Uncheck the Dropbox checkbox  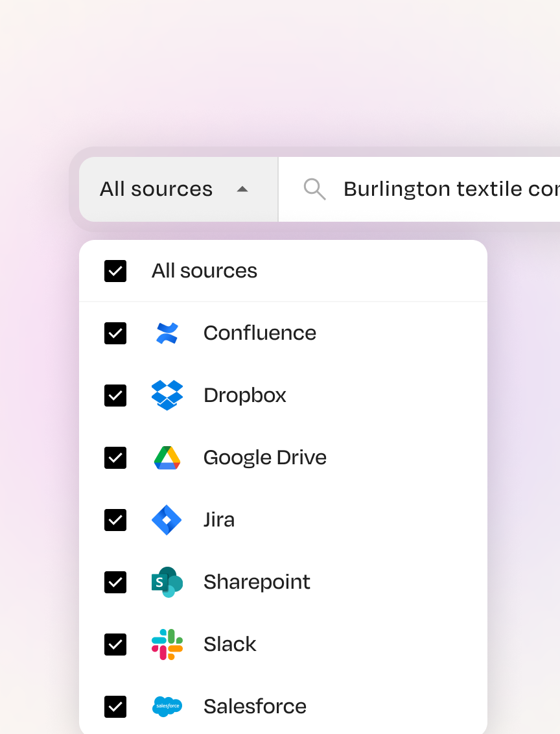(x=115, y=396)
